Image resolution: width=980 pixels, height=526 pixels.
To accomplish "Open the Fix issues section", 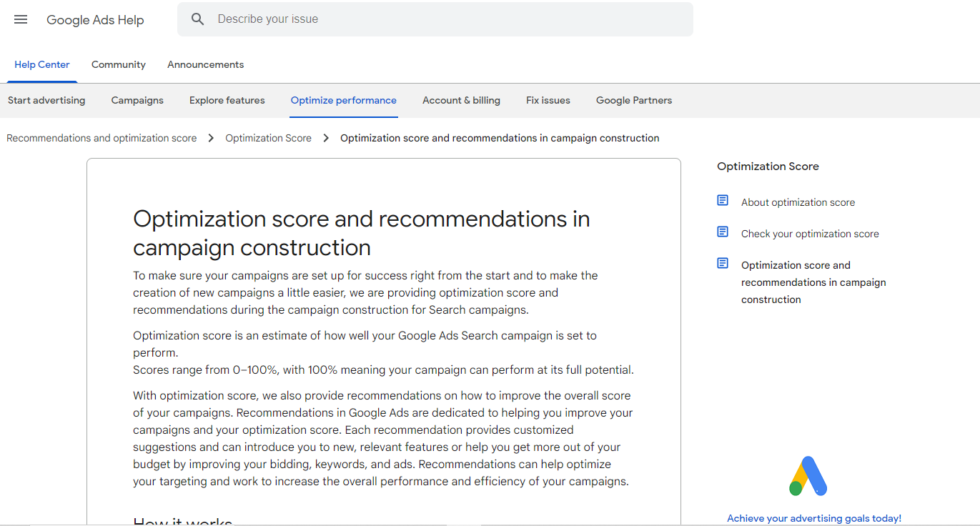I will click(548, 101).
